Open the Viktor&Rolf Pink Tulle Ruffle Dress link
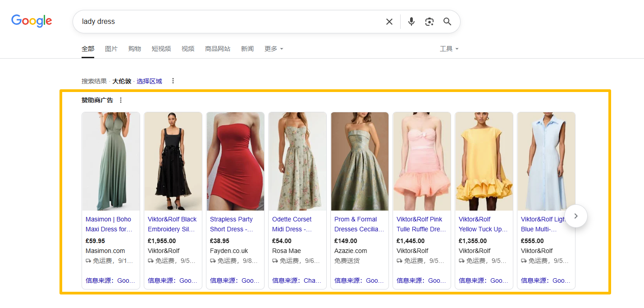This screenshot has width=644, height=308. click(420, 224)
